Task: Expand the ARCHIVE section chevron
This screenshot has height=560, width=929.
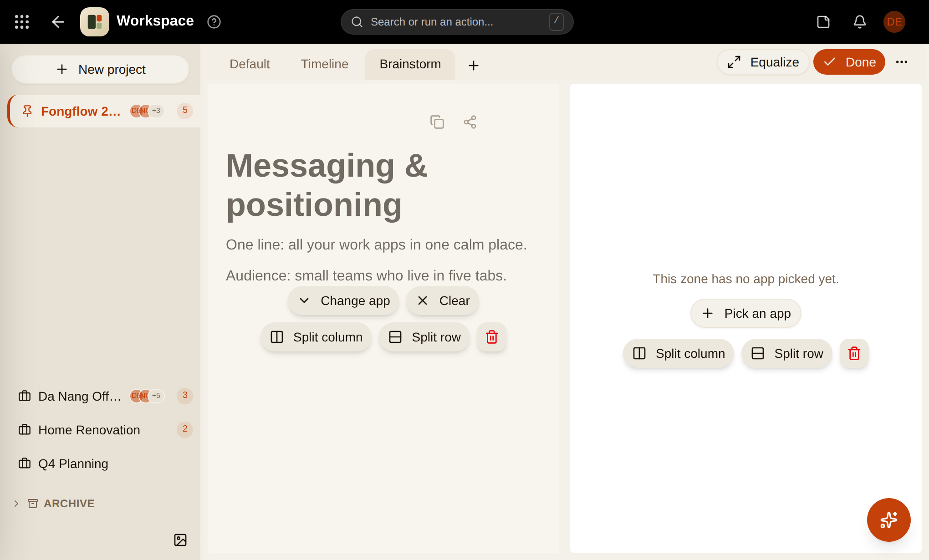Action: point(16,504)
